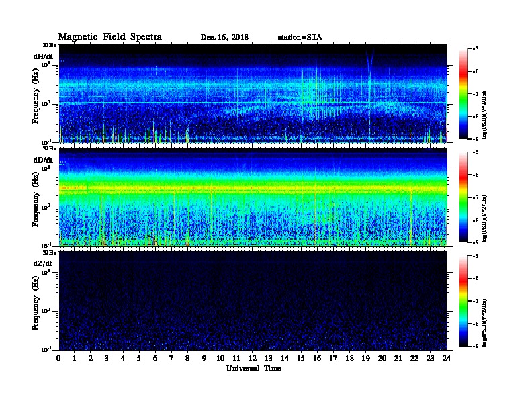Click hour tick label 24 on time axis
This screenshot has width=532, height=411.
coord(447,358)
